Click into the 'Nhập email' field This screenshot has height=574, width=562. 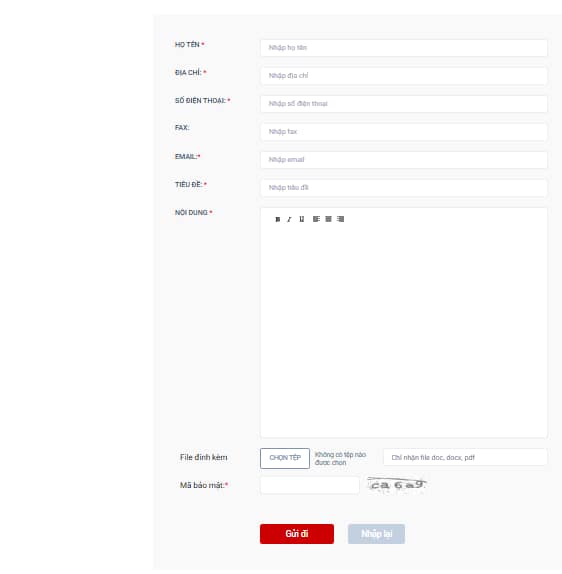[404, 160]
